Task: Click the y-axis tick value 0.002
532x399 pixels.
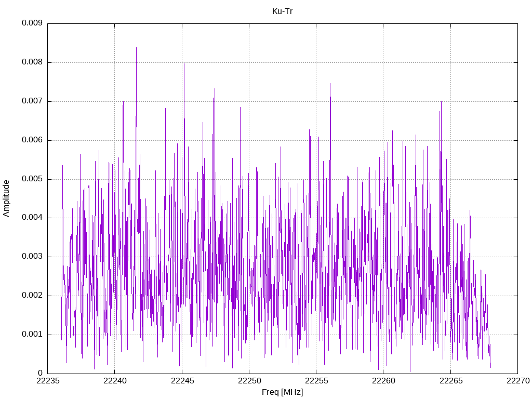Action: tap(32, 296)
